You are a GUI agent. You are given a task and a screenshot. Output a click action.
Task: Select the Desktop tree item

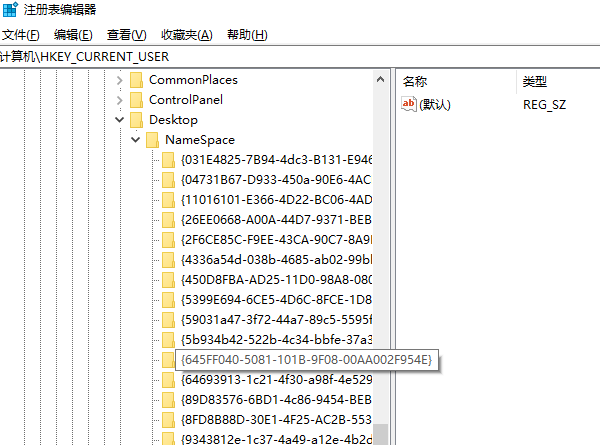pos(173,120)
